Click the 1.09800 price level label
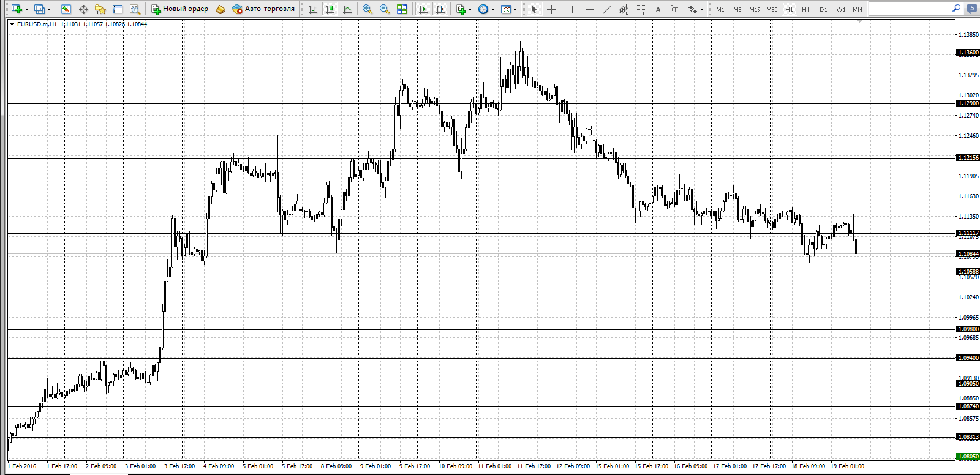 click(x=968, y=329)
